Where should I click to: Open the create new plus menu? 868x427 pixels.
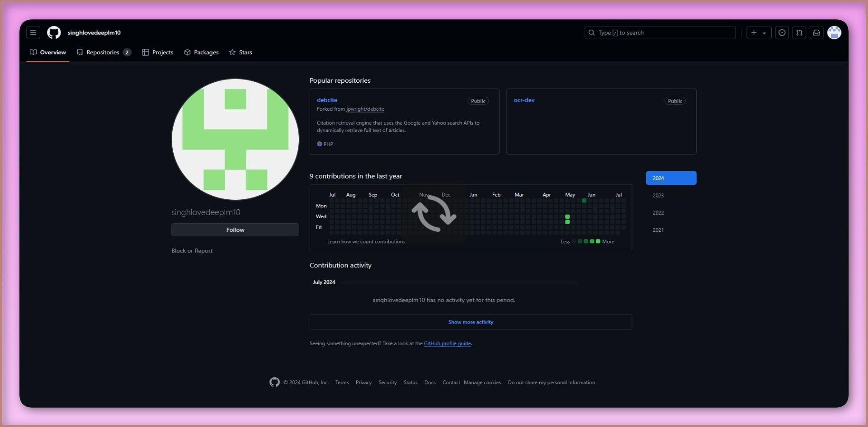(759, 33)
